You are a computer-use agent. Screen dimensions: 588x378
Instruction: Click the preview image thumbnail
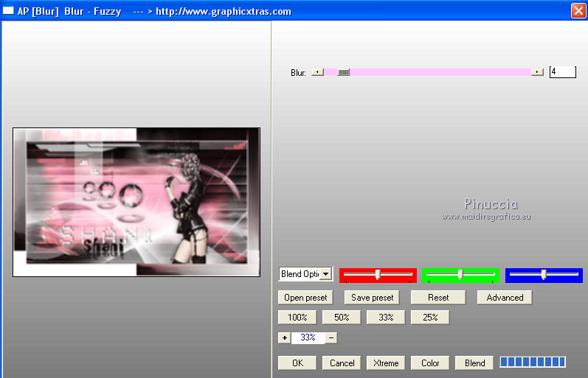click(136, 203)
